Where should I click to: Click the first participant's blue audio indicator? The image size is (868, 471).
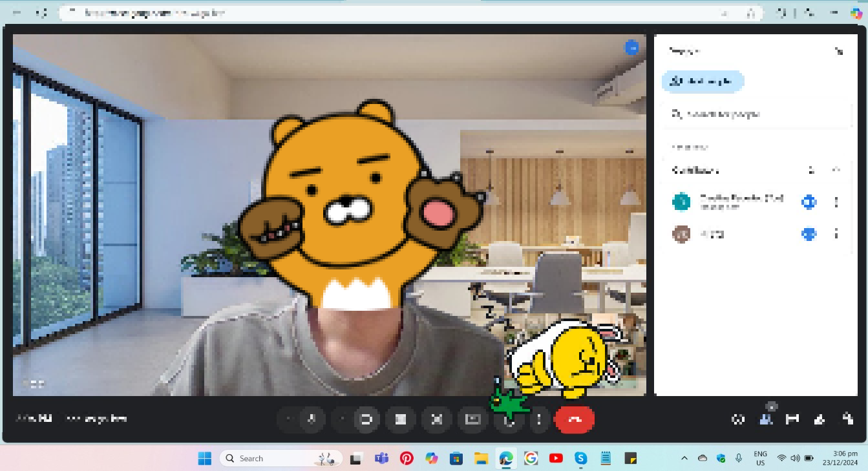[809, 202]
